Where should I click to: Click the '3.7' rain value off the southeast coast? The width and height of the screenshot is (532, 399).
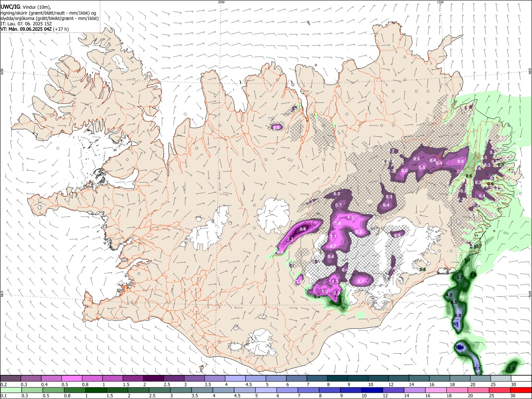(460, 277)
